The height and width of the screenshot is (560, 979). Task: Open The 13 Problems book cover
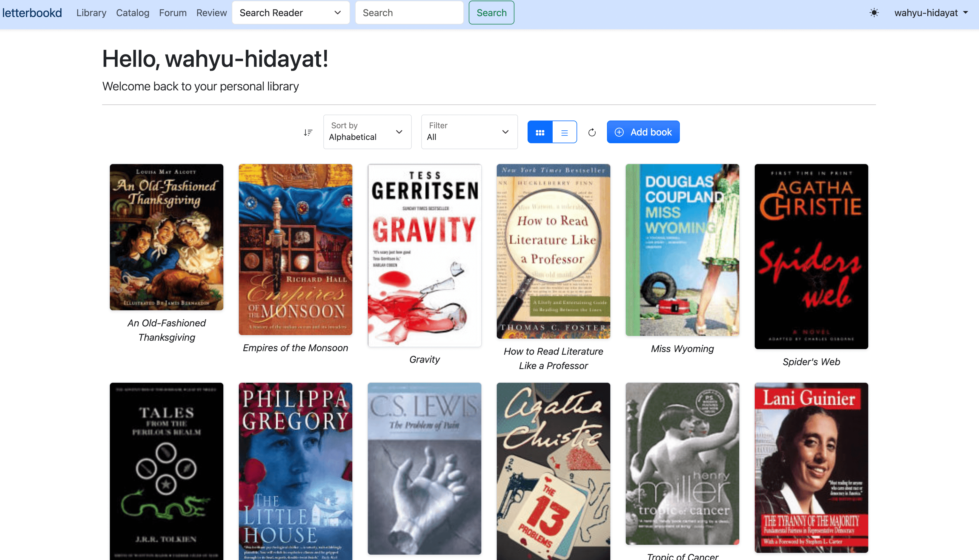click(553, 471)
